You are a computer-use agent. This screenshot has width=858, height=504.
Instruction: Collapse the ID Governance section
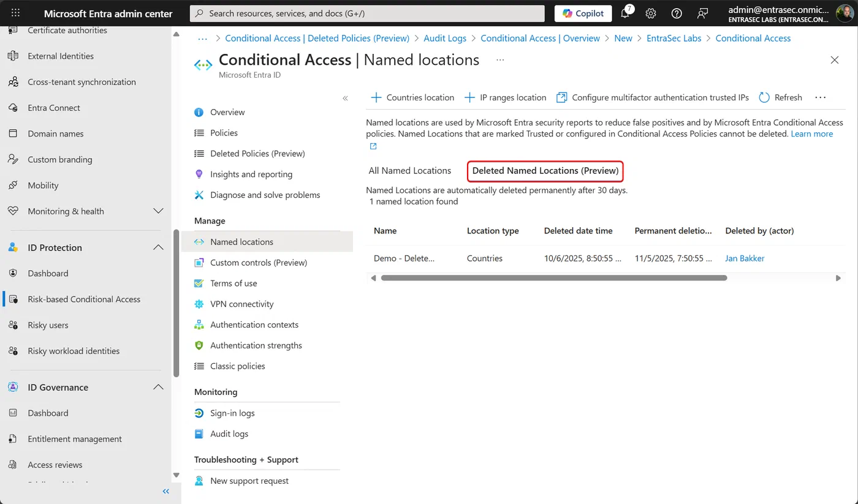click(158, 387)
